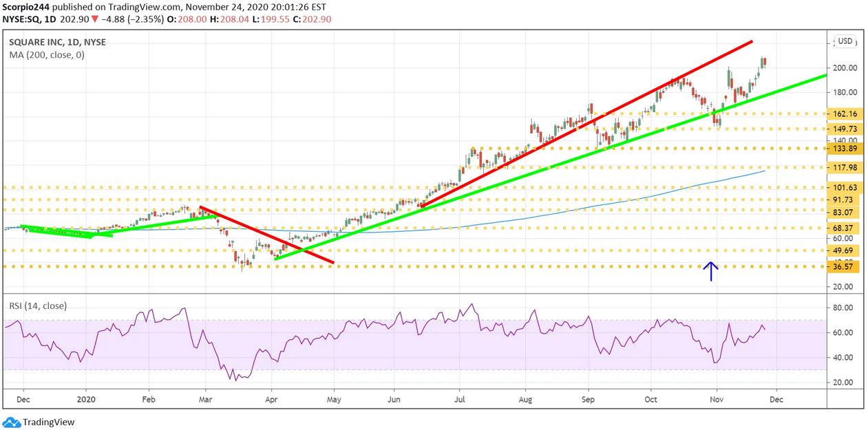Image resolution: width=868 pixels, height=430 pixels.
Task: Click the Scorpio244 author name
Action: 27,7
